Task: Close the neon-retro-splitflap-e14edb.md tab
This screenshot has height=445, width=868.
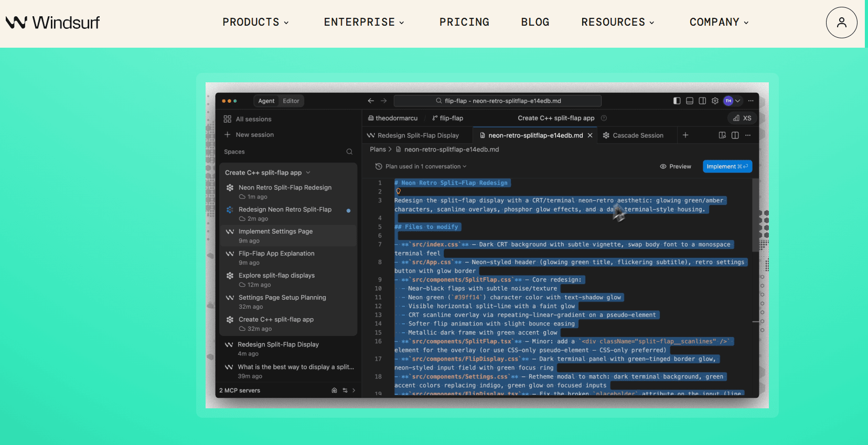Action: point(590,135)
